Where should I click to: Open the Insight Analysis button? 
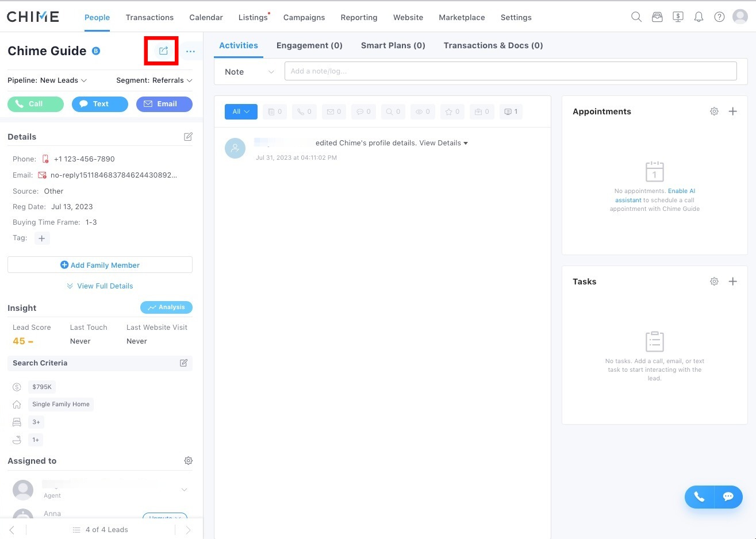click(x=166, y=307)
